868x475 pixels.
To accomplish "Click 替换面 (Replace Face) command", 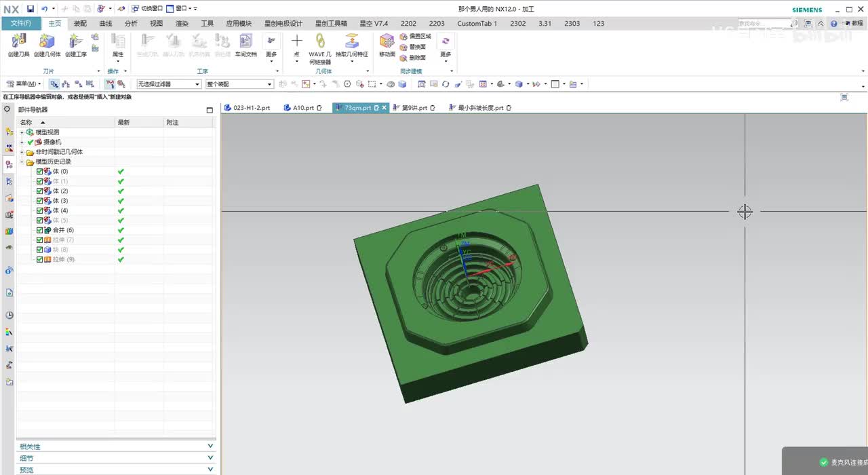I will point(413,47).
